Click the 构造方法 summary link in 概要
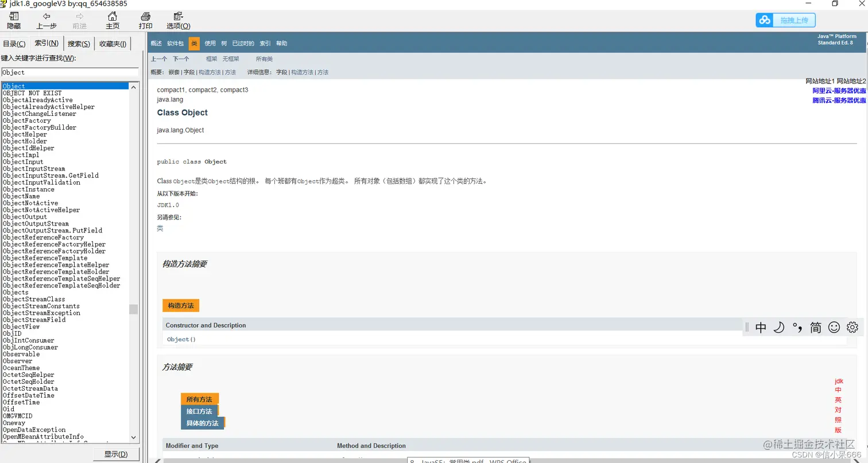 pos(210,72)
